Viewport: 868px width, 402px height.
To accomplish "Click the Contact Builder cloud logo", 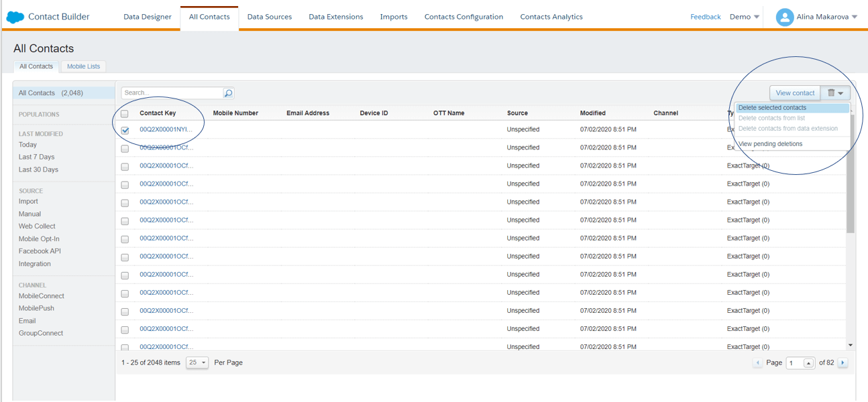I will [15, 16].
